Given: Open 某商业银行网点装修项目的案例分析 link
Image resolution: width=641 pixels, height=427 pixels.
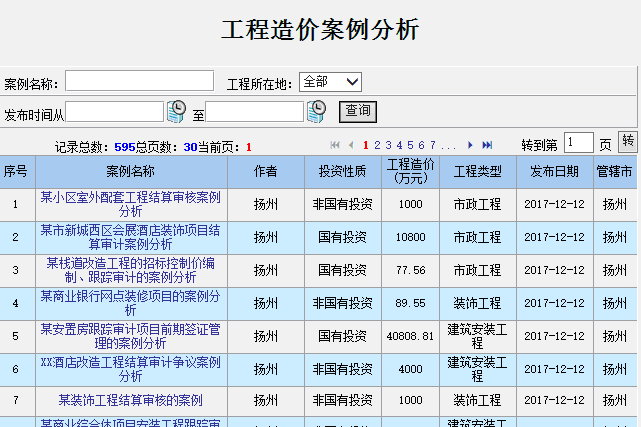Looking at the screenshot, I should 130,303.
